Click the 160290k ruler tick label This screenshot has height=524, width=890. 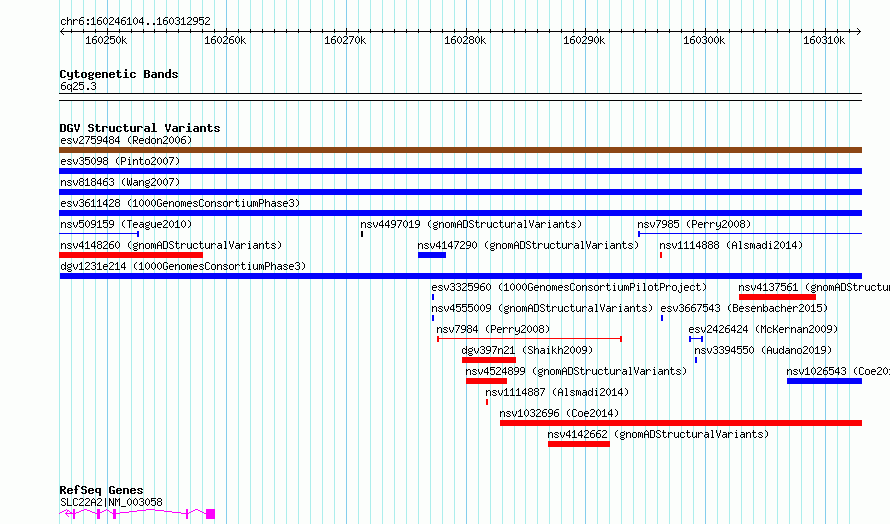coord(584,40)
